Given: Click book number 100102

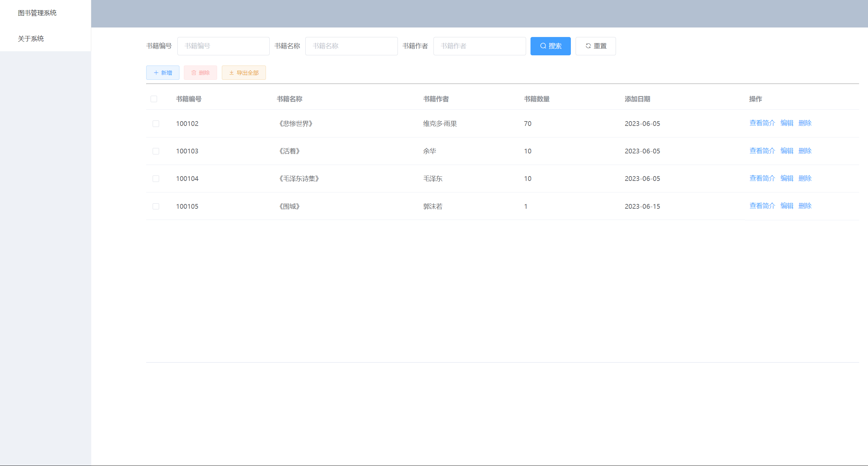Looking at the screenshot, I should [x=187, y=124].
